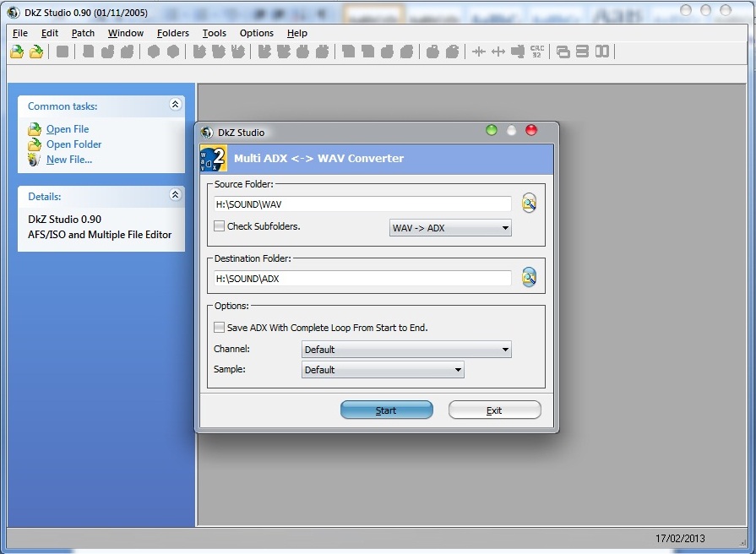Browse for destination folder with magnifier icon
756x554 pixels.
click(x=529, y=278)
